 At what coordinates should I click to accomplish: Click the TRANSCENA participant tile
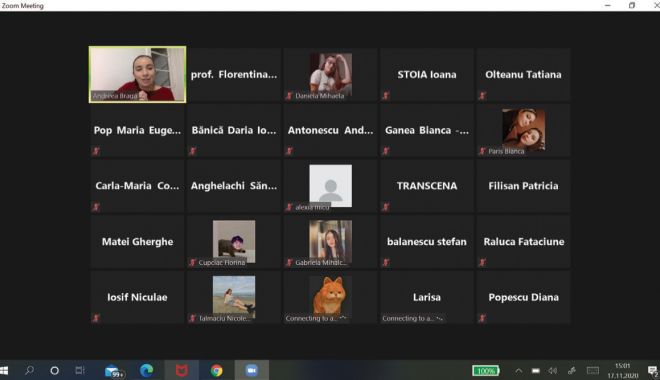point(427,186)
